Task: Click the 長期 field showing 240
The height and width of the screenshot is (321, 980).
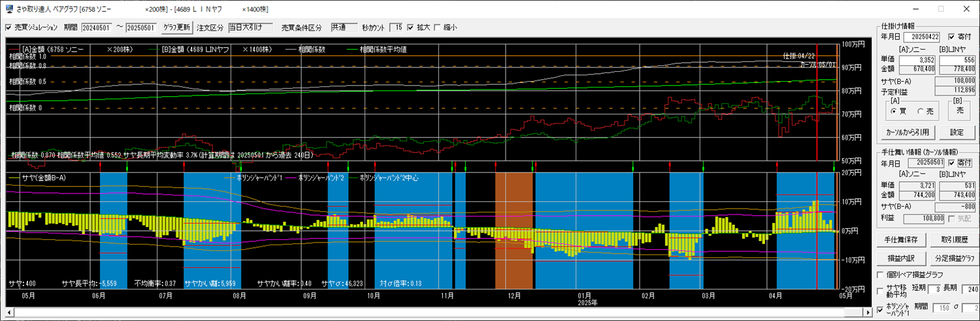Action: tap(971, 289)
